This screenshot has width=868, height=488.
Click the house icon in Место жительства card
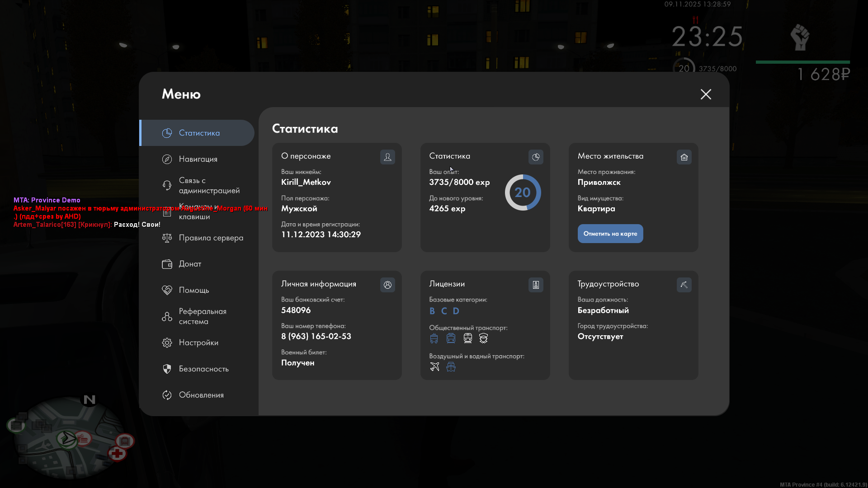pos(684,157)
